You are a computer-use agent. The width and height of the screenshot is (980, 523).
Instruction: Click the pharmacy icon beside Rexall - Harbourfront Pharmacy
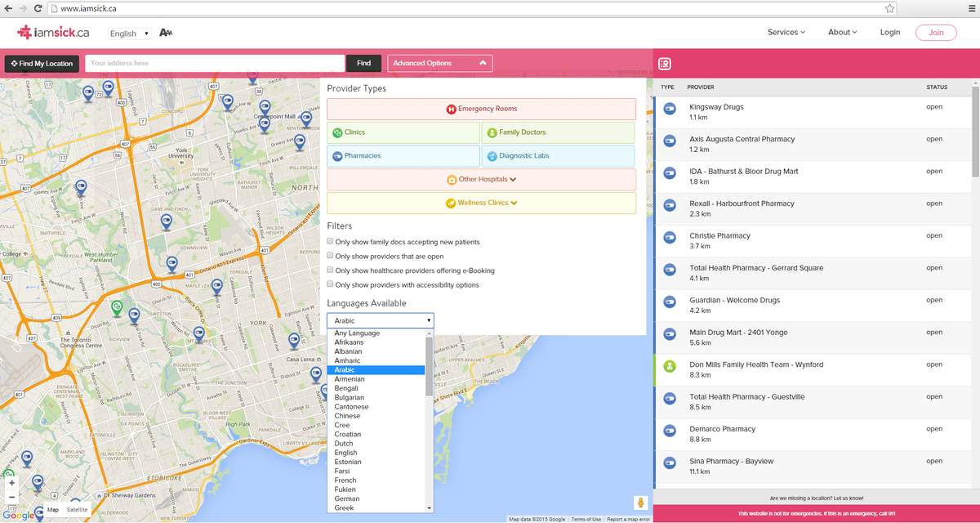[670, 205]
